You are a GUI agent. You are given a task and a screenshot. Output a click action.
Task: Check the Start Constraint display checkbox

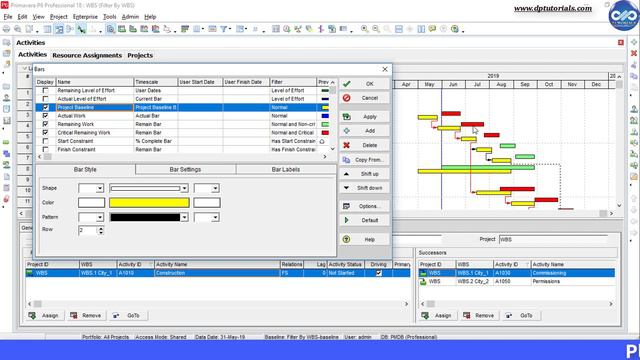[x=45, y=141]
